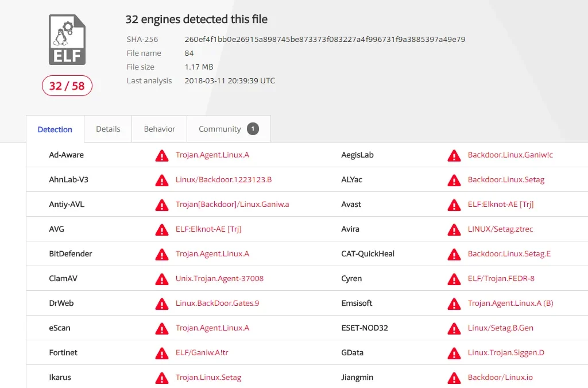The image size is (588, 388).
Task: Click the ELF/Ganiw.A!tr detection
Action: click(x=202, y=353)
